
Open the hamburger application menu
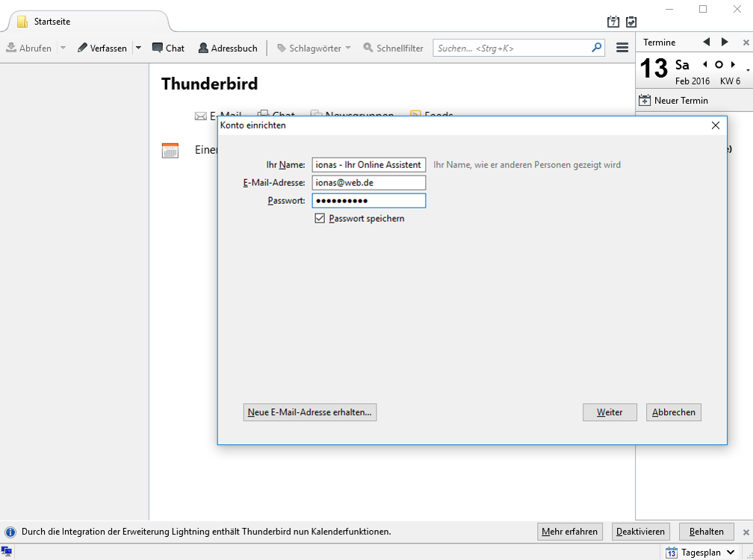(x=622, y=48)
